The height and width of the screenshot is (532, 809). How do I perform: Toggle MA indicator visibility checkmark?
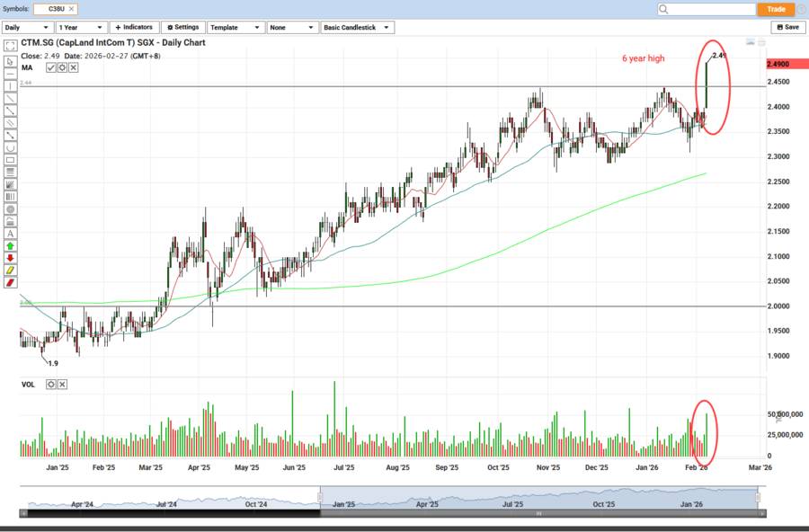coord(51,67)
